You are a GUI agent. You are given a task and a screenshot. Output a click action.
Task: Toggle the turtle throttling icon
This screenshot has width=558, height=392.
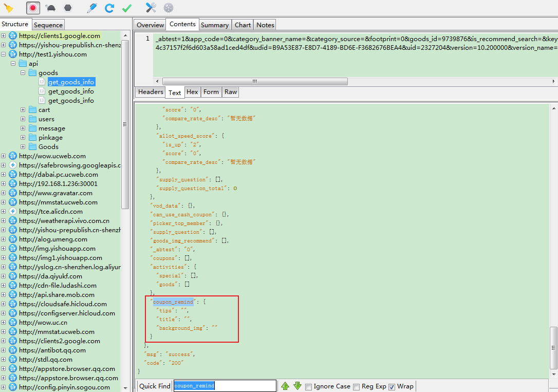[50, 8]
